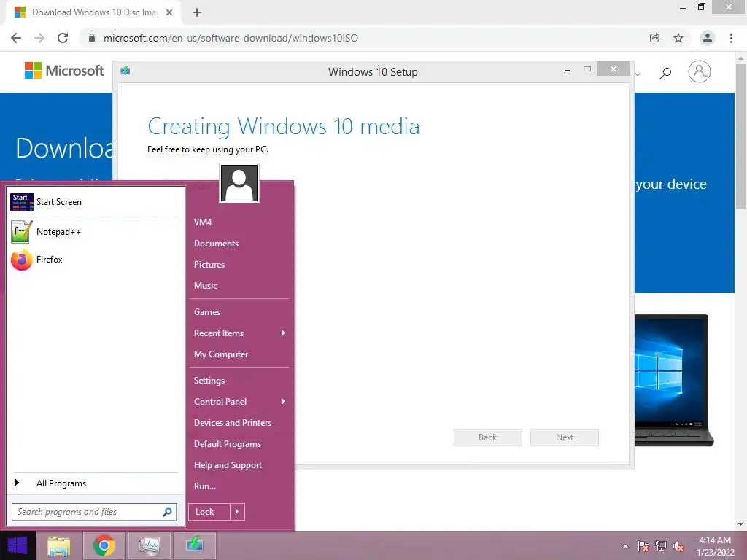Screen dimensions: 747x560
Task: Close the Download Windows 10 Disc Image tab
Action: (169, 12)
